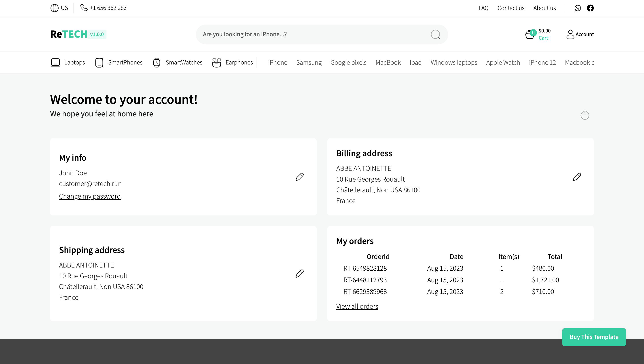This screenshot has height=364, width=644.
Task: Open Apple Watch quick link
Action: click(503, 63)
